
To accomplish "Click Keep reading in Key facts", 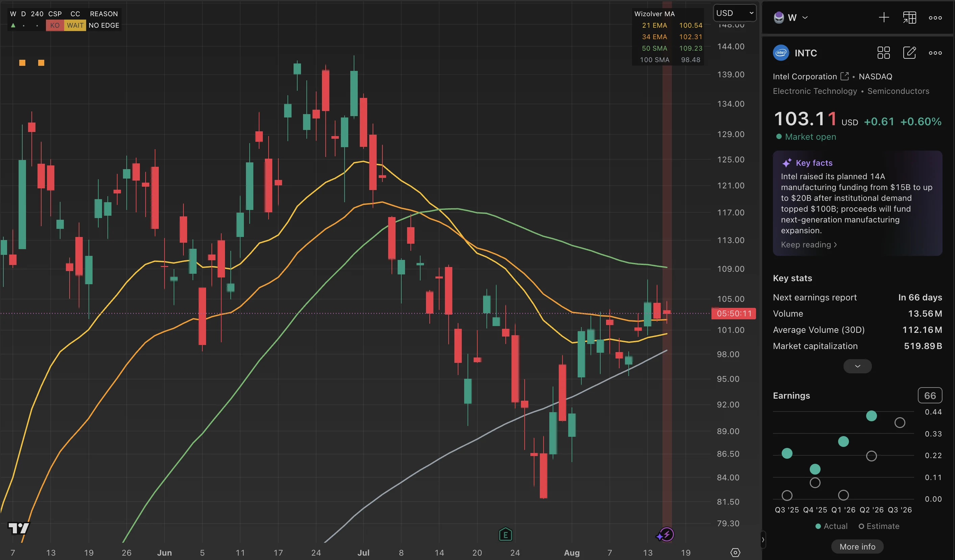I will click(809, 245).
